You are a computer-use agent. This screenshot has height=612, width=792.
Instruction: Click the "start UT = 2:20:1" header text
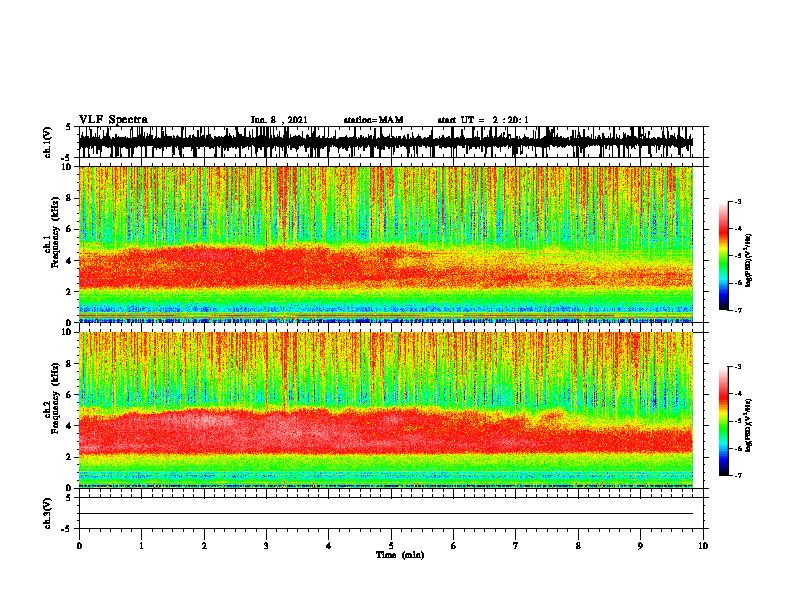[483, 120]
